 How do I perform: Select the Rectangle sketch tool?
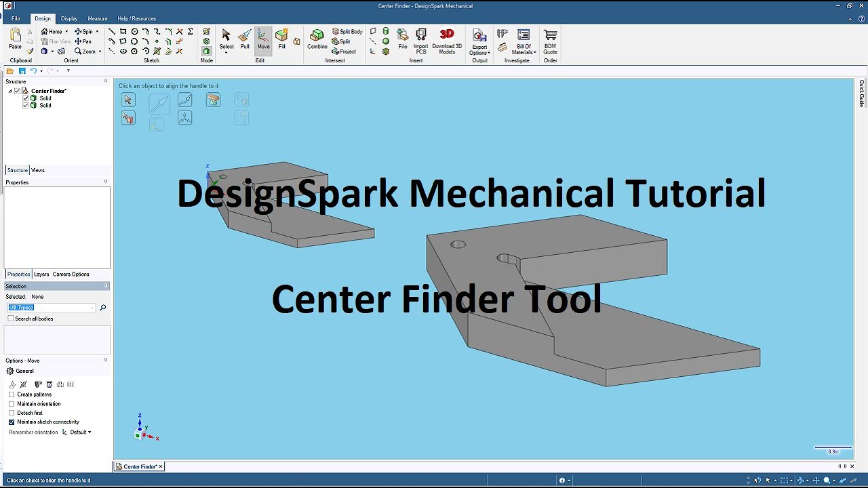[123, 31]
